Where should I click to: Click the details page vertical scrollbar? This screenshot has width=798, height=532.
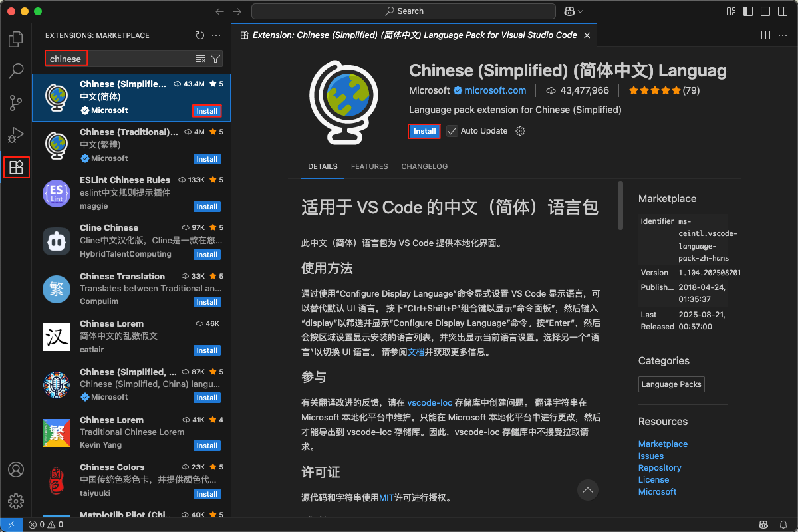[x=620, y=206]
